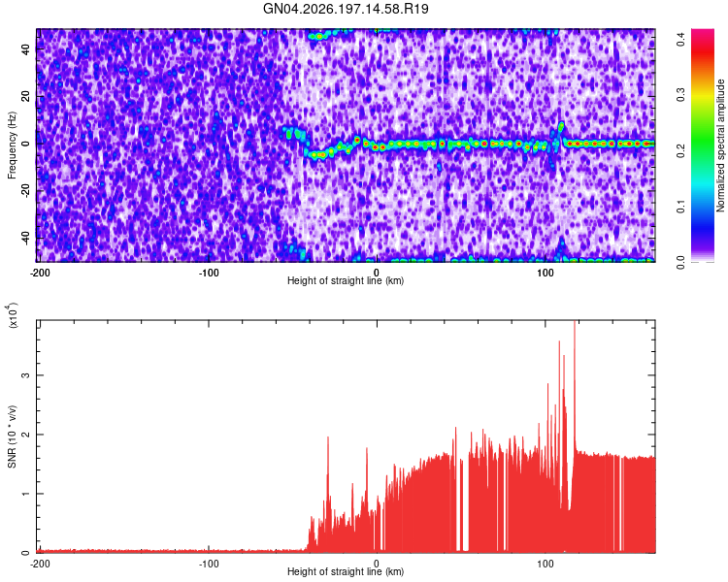The image size is (728, 582).
Task: Click the SNR plot's 'Height of straight line (km)' label
Action: [346, 571]
